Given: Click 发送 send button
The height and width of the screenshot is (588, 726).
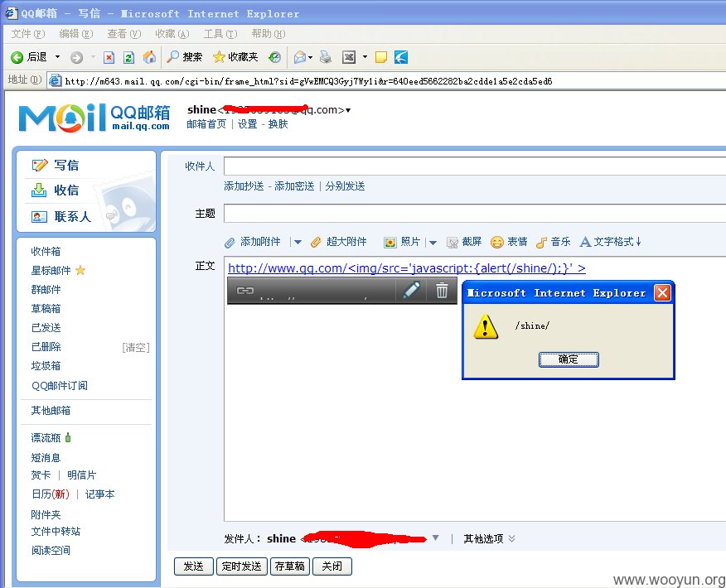Looking at the screenshot, I should [194, 566].
